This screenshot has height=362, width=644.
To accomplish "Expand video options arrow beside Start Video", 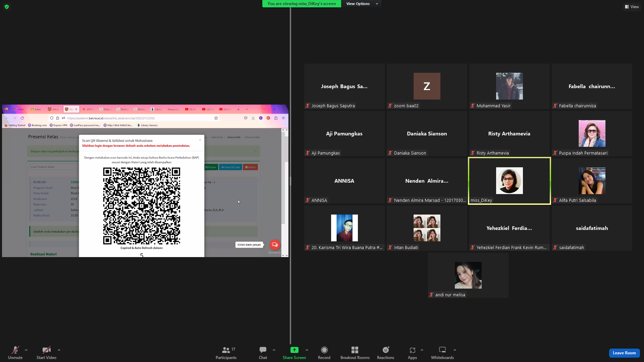I will [x=59, y=350].
